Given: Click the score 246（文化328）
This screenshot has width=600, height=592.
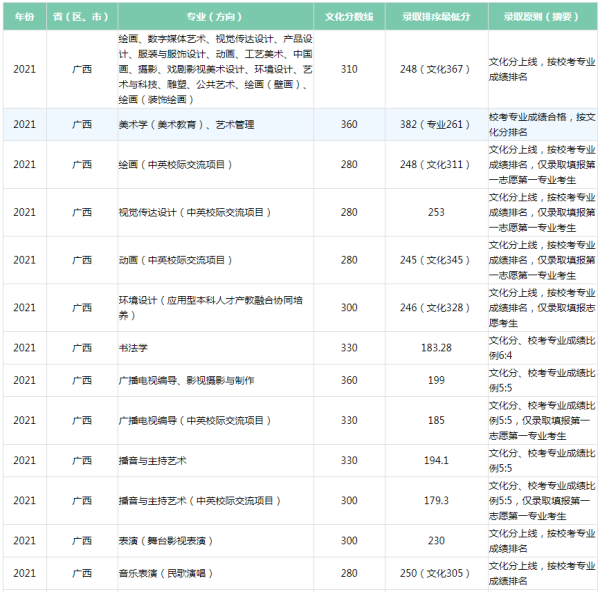Looking at the screenshot, I should (x=435, y=308).
